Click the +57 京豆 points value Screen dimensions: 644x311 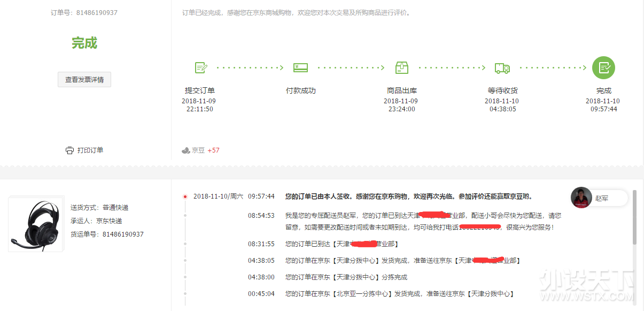[x=213, y=150]
